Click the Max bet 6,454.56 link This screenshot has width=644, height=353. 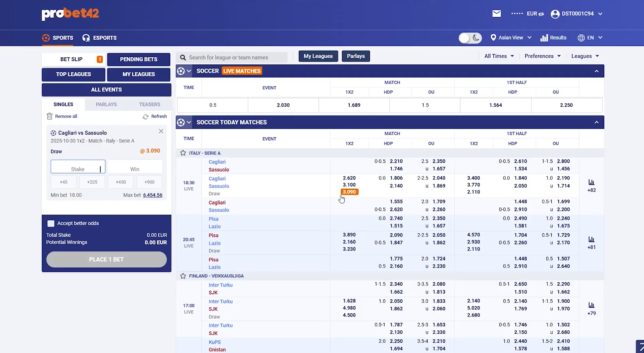click(x=152, y=195)
